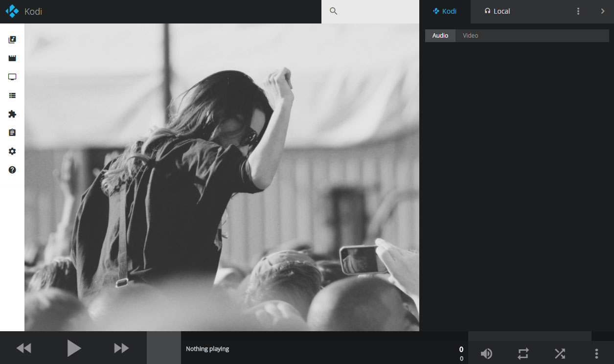Select the Video playlist tab
Image resolution: width=614 pixels, height=364 pixels.
pos(470,36)
